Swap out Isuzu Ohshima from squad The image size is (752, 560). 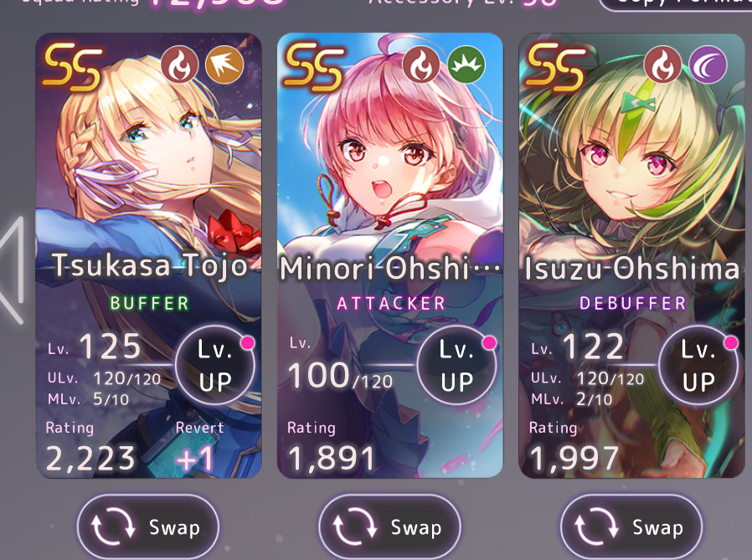[631, 527]
